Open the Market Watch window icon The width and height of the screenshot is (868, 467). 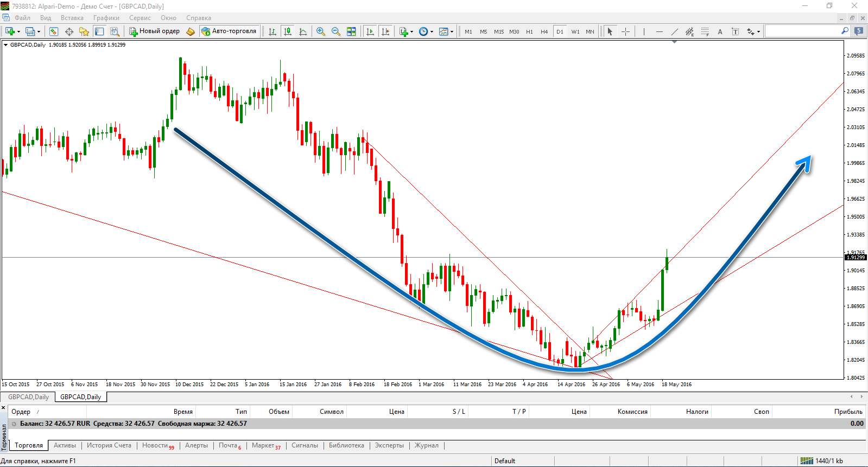coord(53,31)
